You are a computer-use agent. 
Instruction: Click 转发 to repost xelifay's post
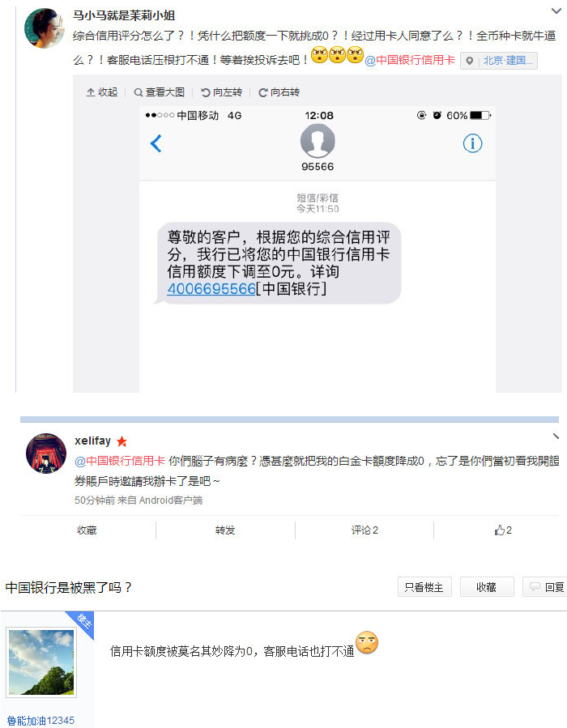pyautogui.click(x=225, y=530)
